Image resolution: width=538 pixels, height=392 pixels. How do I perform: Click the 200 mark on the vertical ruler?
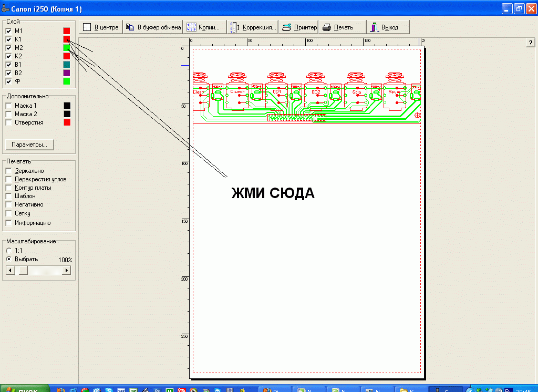click(184, 279)
